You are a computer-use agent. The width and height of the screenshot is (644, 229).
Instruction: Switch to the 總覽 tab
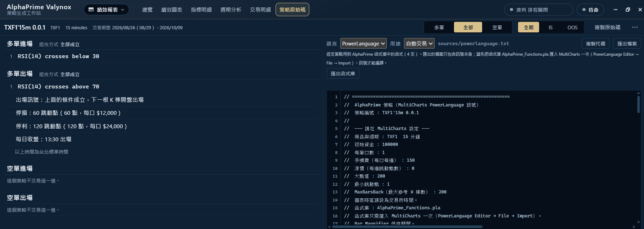(147, 10)
